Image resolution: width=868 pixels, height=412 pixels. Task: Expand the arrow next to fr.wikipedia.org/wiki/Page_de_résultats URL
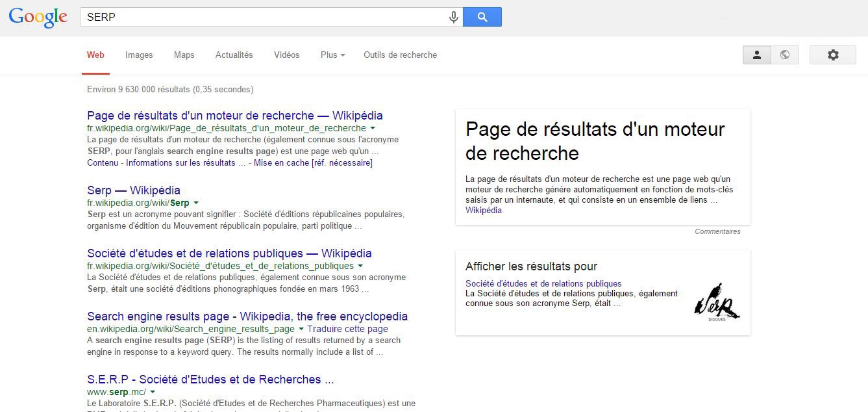[373, 129]
